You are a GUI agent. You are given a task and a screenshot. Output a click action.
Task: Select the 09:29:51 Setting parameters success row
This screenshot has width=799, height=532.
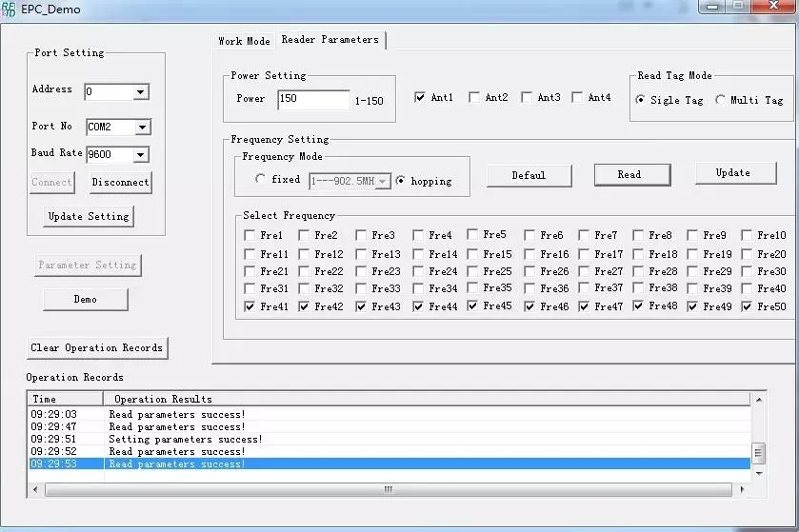pos(185,440)
